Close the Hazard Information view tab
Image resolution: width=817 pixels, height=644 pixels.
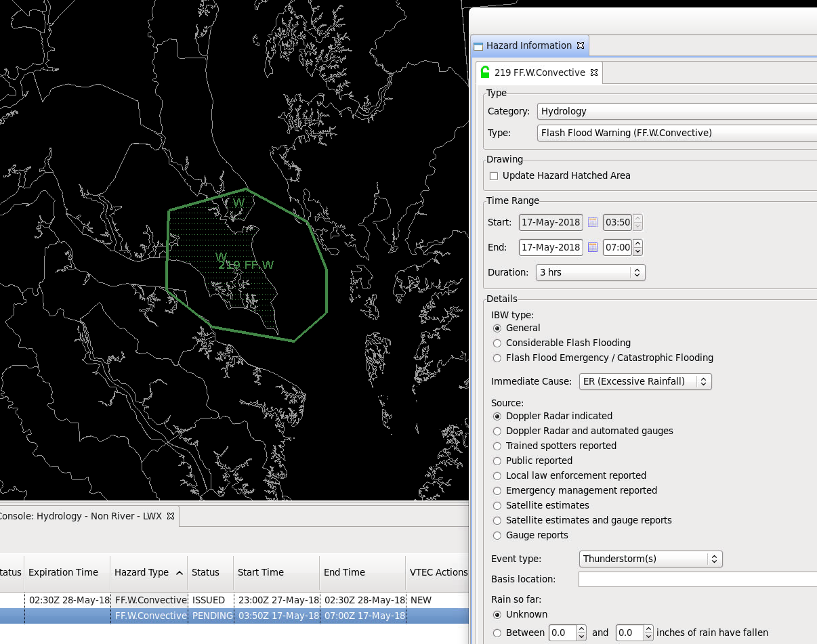(x=581, y=45)
